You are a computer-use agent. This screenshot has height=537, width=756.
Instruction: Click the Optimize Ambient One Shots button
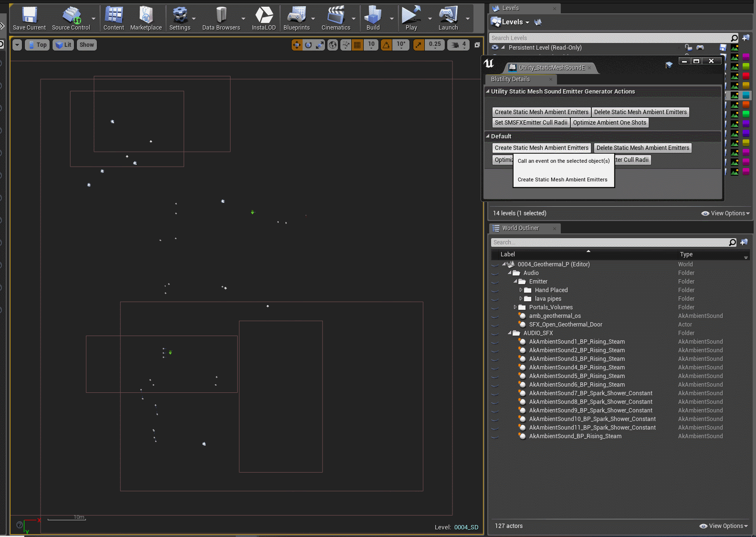(x=609, y=123)
